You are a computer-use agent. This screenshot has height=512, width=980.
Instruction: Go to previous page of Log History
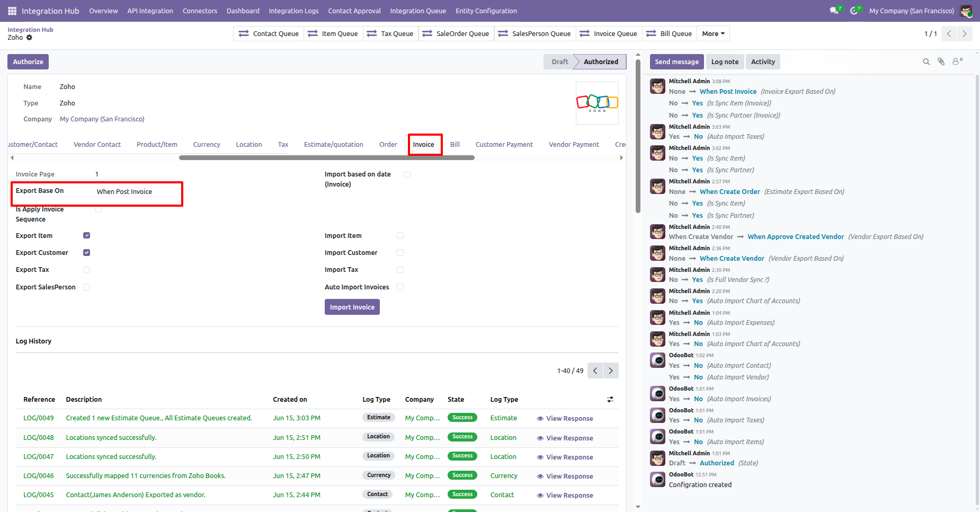[595, 370]
